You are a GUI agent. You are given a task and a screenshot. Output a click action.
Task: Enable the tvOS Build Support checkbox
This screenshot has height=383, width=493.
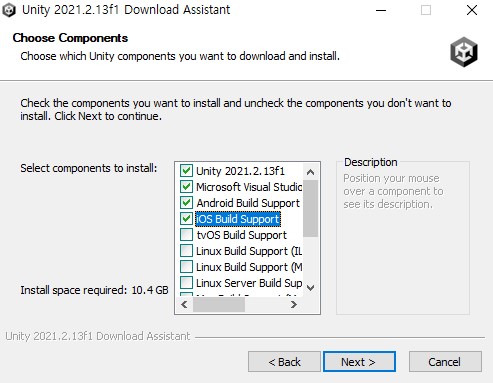[186, 235]
